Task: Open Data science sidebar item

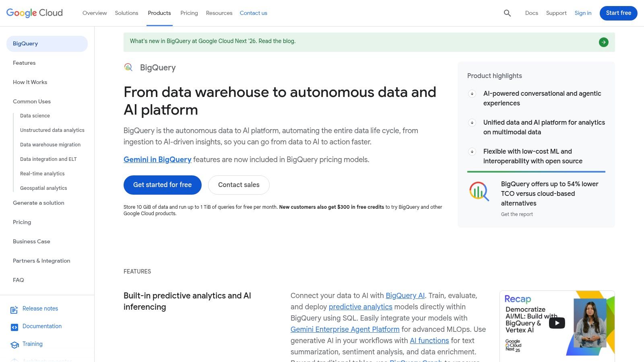Action: [x=35, y=116]
